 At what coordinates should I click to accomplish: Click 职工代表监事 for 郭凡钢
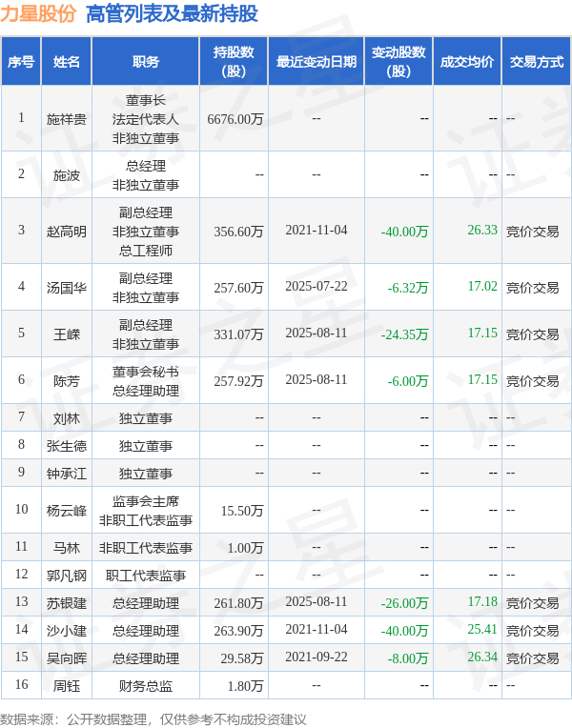pos(146,576)
